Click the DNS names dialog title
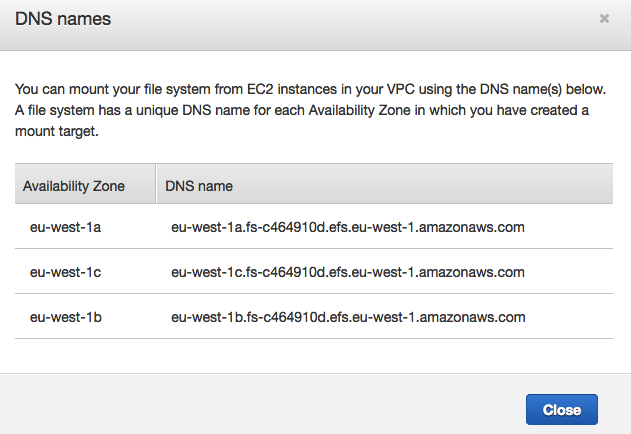The image size is (631, 434). coord(63,19)
